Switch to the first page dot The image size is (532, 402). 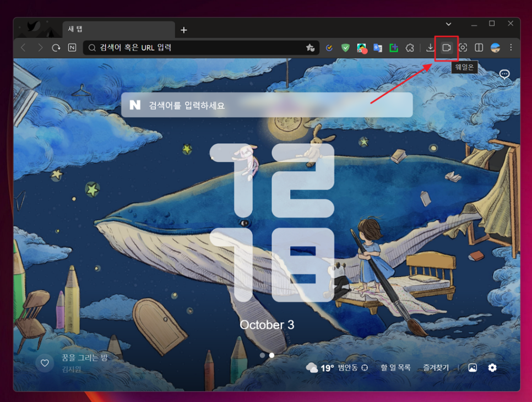(262, 355)
